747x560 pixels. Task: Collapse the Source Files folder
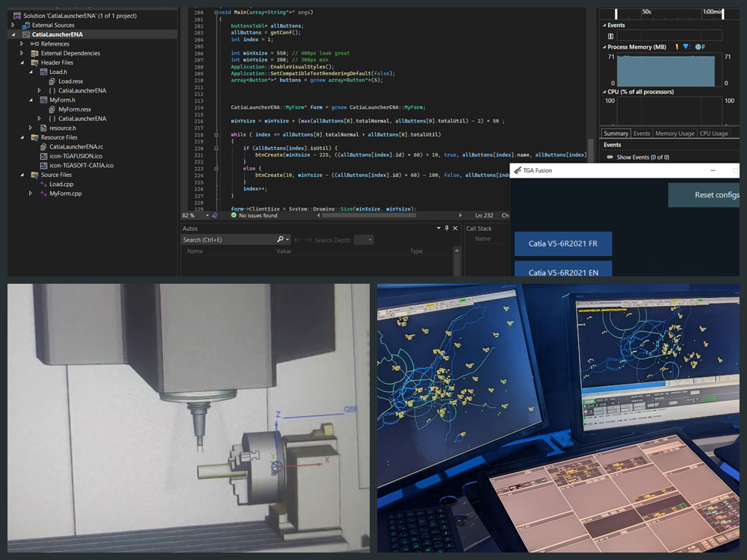pos(22,175)
